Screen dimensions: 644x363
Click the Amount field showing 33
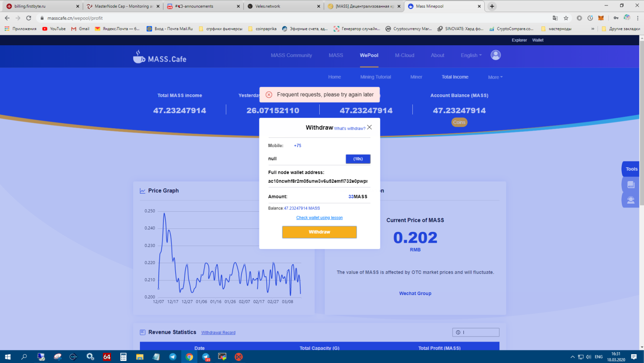(x=319, y=197)
